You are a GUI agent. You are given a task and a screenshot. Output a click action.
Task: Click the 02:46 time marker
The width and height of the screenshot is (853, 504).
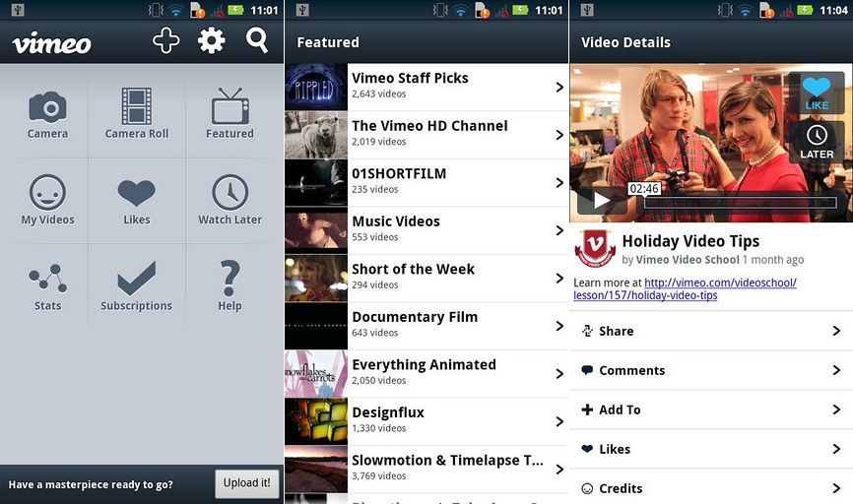pos(644,189)
